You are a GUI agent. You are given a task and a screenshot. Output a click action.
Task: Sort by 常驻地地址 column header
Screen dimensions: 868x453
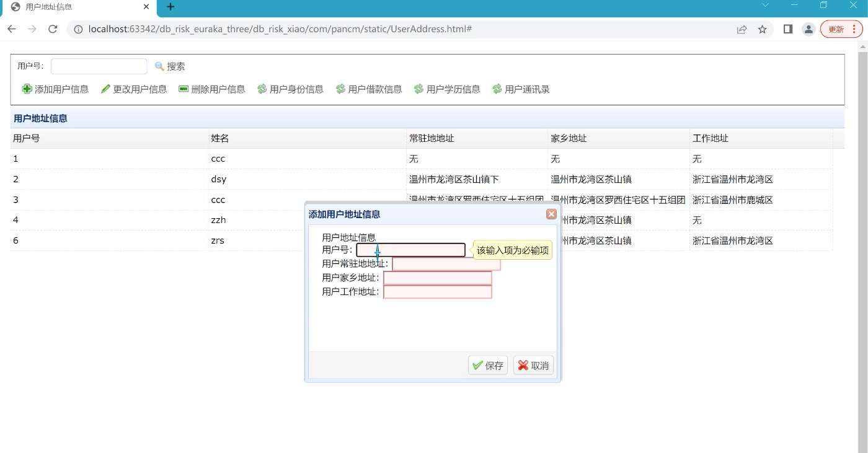477,138
